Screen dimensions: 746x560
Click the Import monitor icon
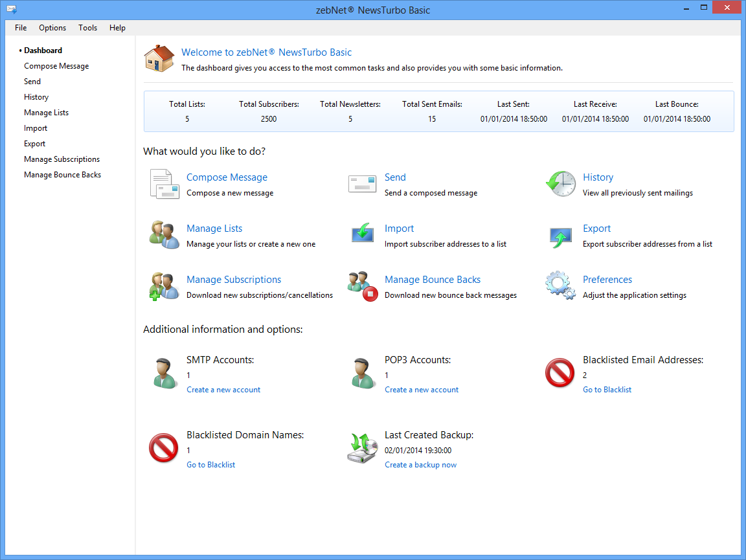pyautogui.click(x=362, y=234)
